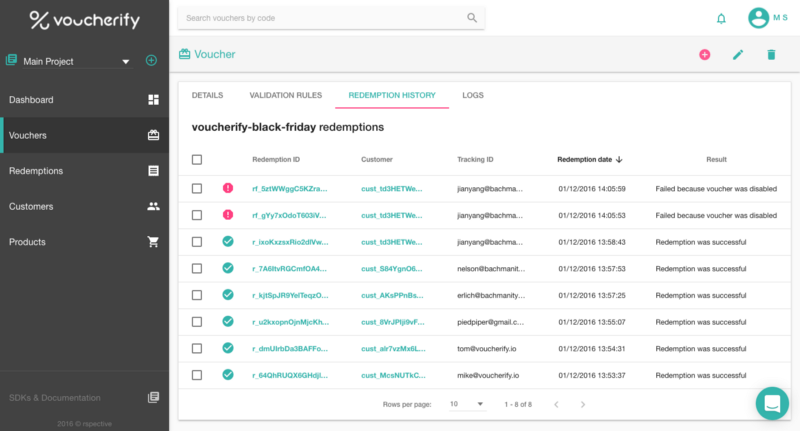
Task: Edit voucher with pencil icon
Action: (738, 55)
